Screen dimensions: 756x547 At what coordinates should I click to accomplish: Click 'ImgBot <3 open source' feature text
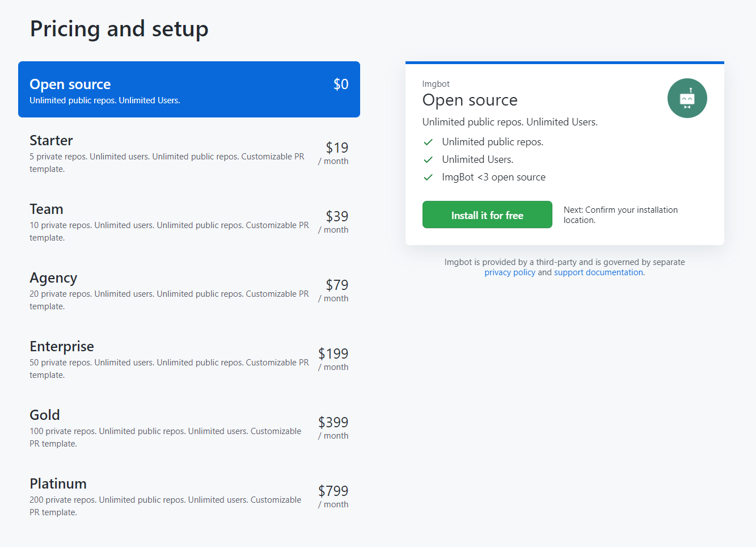pyautogui.click(x=493, y=177)
